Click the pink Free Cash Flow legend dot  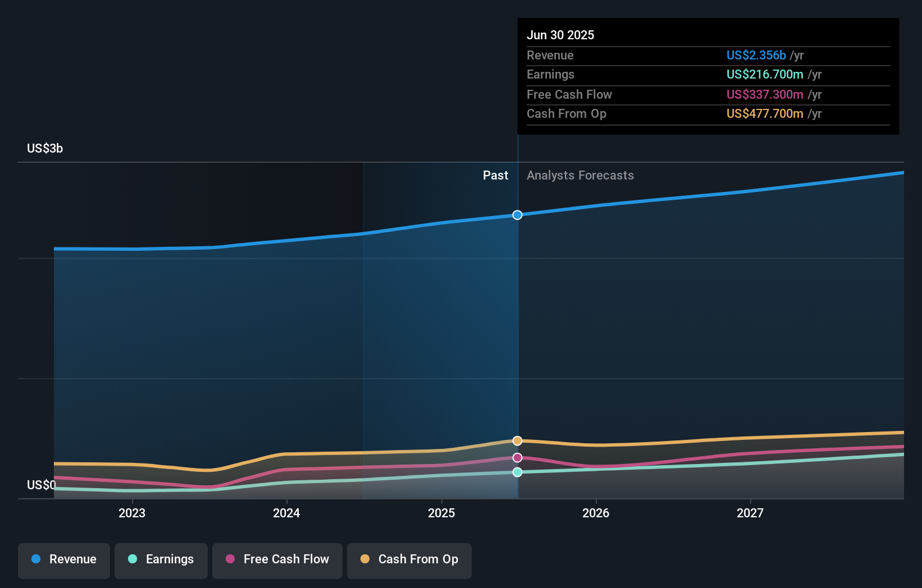pos(229,559)
